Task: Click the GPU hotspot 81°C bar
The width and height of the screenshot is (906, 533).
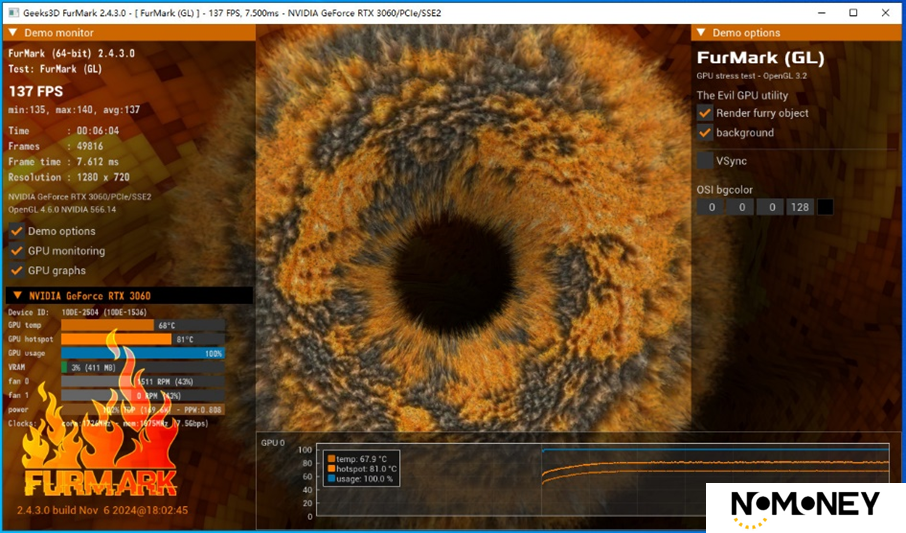Action: [x=143, y=339]
